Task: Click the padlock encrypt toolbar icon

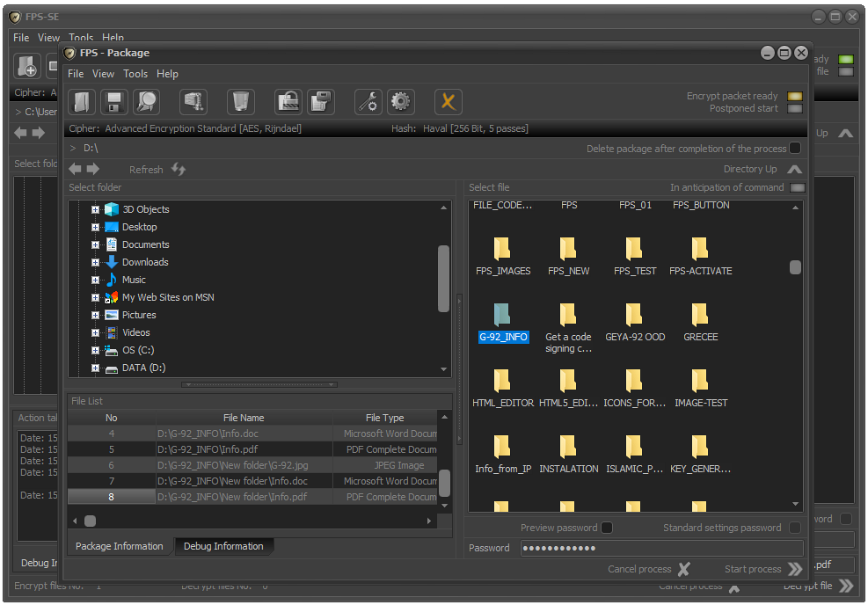Action: [x=288, y=102]
